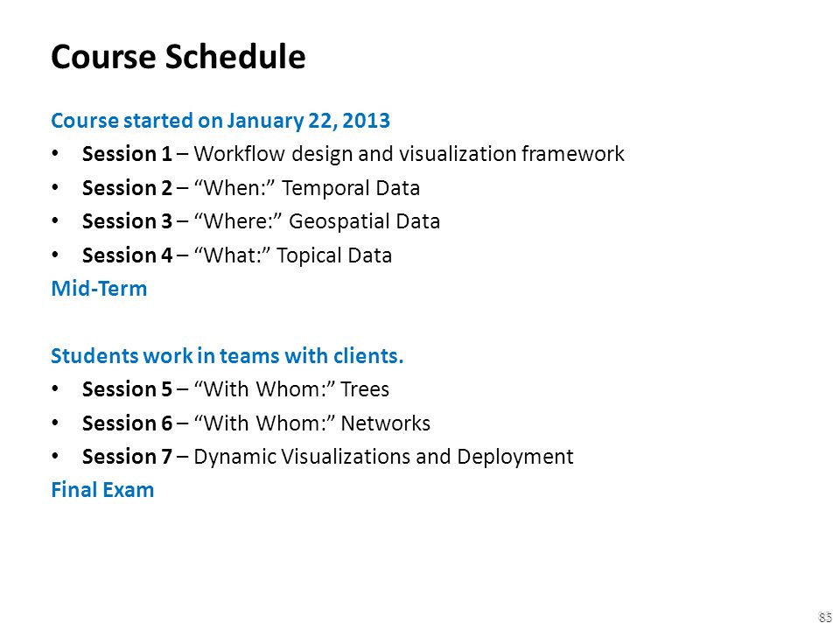The width and height of the screenshot is (840, 630).
Task: Click the slide number 85 in the corner
Action: [x=825, y=617]
